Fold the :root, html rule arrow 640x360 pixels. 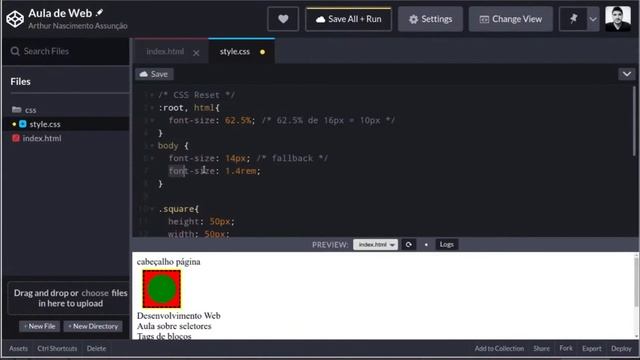152,108
